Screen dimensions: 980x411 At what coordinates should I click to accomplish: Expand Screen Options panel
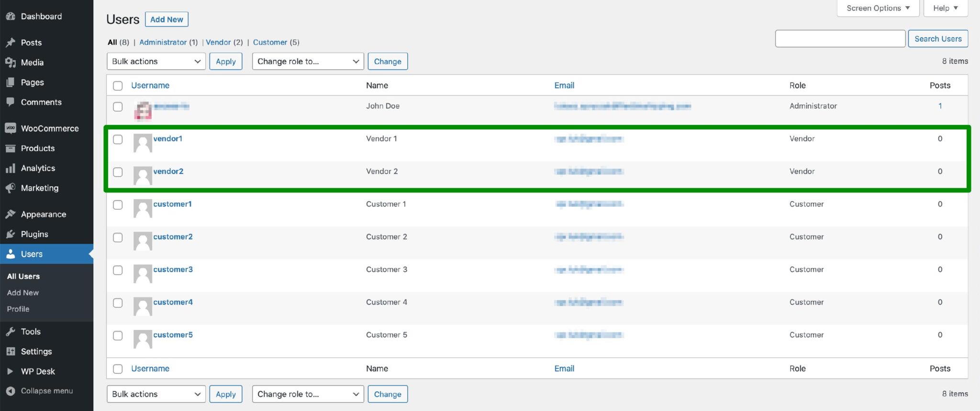[878, 8]
